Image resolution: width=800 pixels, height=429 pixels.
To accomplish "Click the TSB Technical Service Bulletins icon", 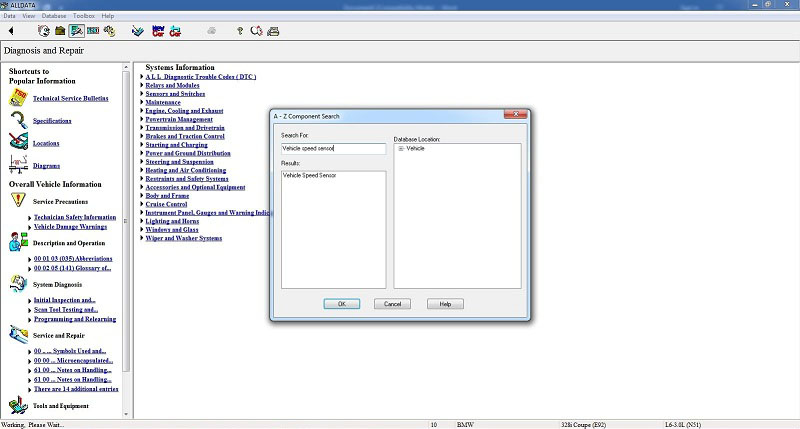I will point(17,98).
